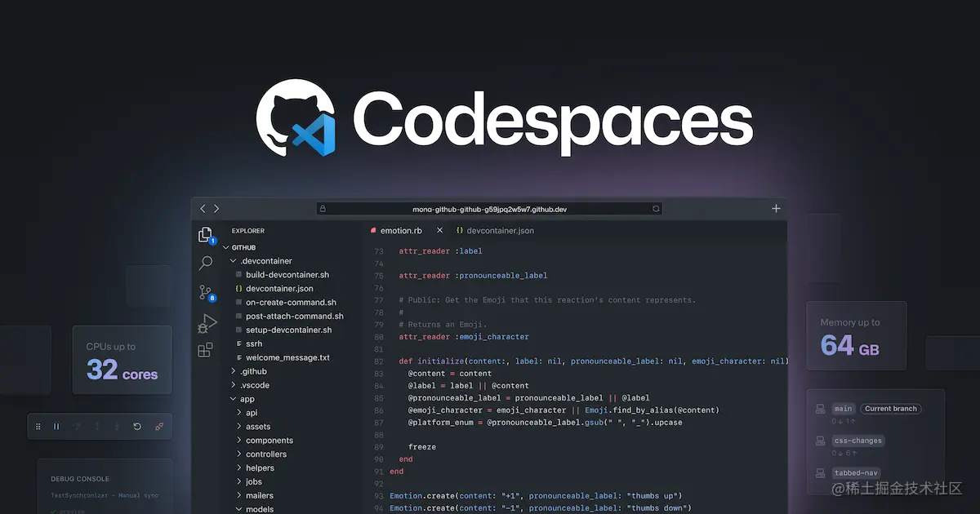Open devcontainer.json in the file tree
The image size is (980, 514).
[x=279, y=289]
